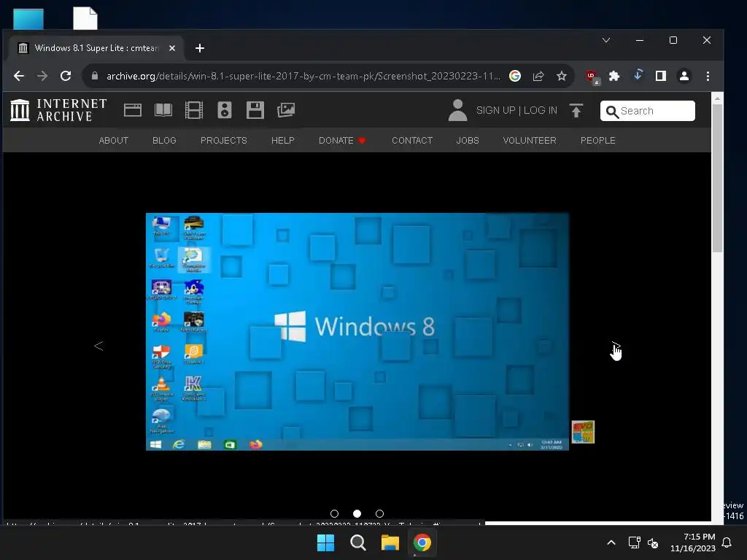Screen dimensions: 747x560
Task: Click the Internet Archive logo
Action: point(58,110)
